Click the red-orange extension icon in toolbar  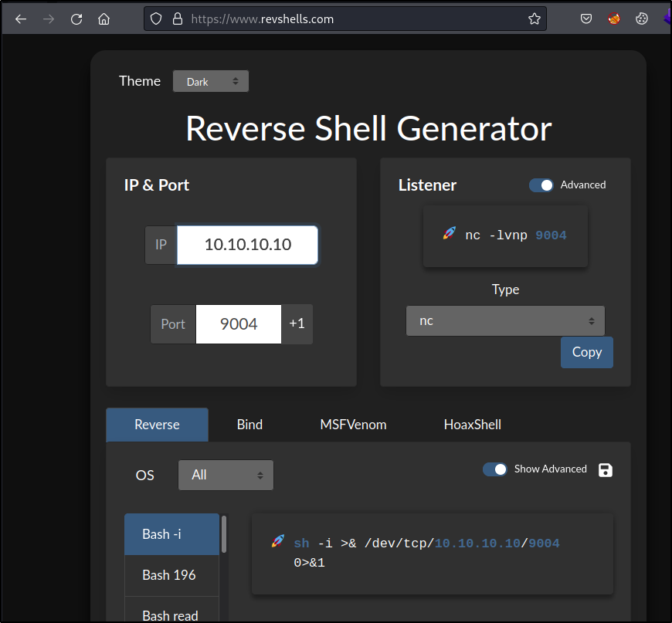tap(614, 19)
